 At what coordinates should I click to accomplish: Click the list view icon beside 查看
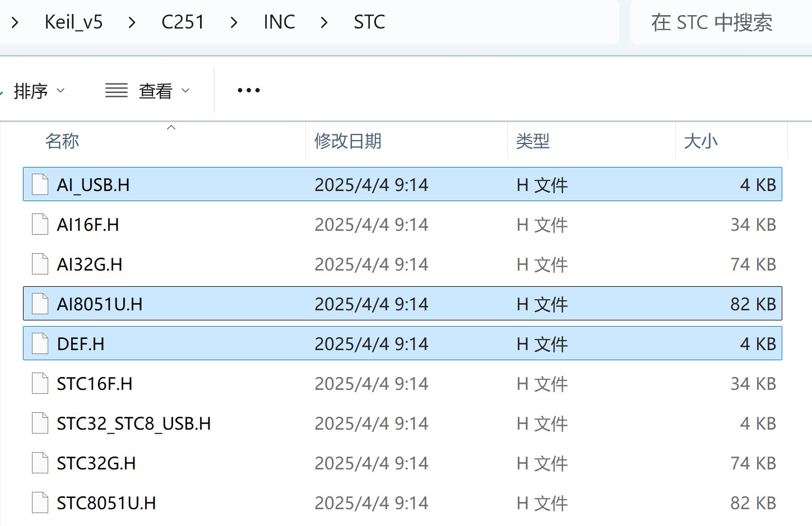[117, 90]
